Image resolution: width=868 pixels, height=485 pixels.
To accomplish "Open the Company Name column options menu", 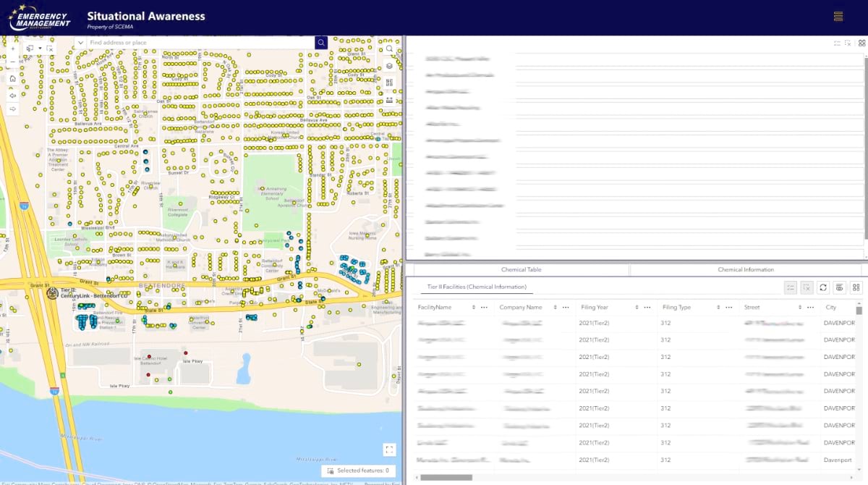I will click(x=566, y=307).
